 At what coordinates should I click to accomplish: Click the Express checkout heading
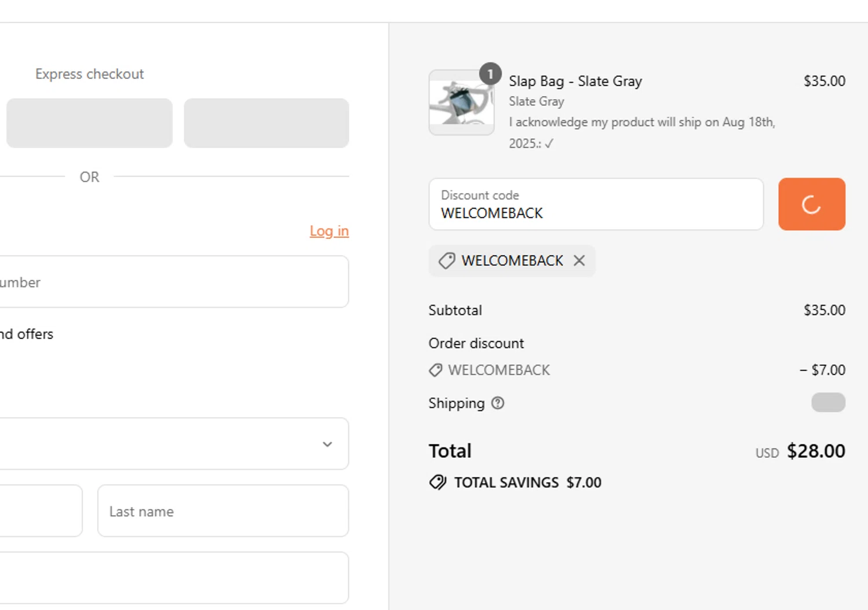click(x=89, y=74)
